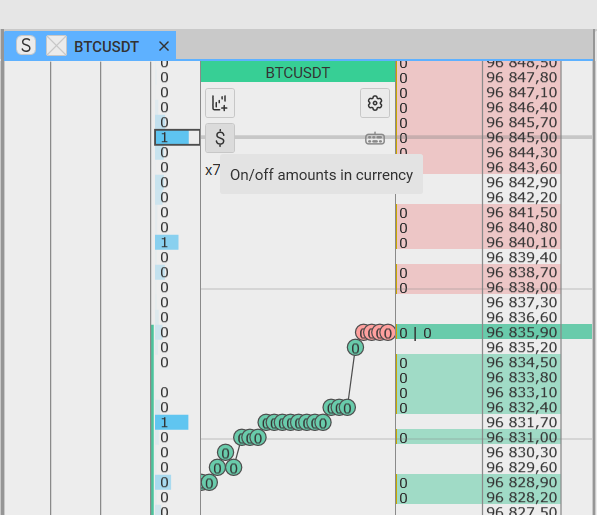
Task: Close the BTCUSDT tab
Action: (x=164, y=46)
